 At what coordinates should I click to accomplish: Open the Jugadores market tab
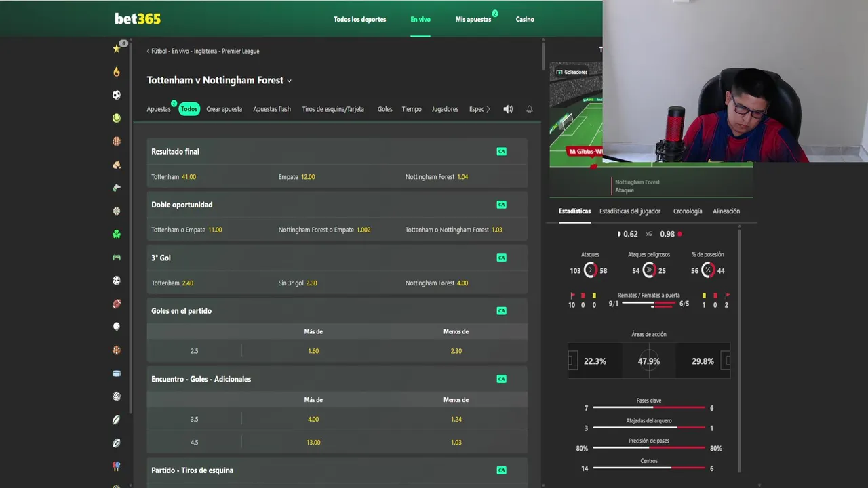(x=445, y=109)
